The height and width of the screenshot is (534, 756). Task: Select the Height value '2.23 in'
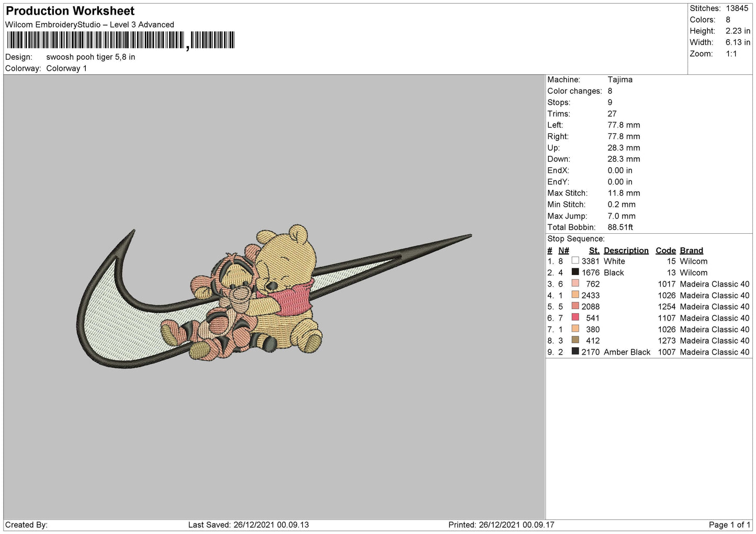click(x=738, y=31)
